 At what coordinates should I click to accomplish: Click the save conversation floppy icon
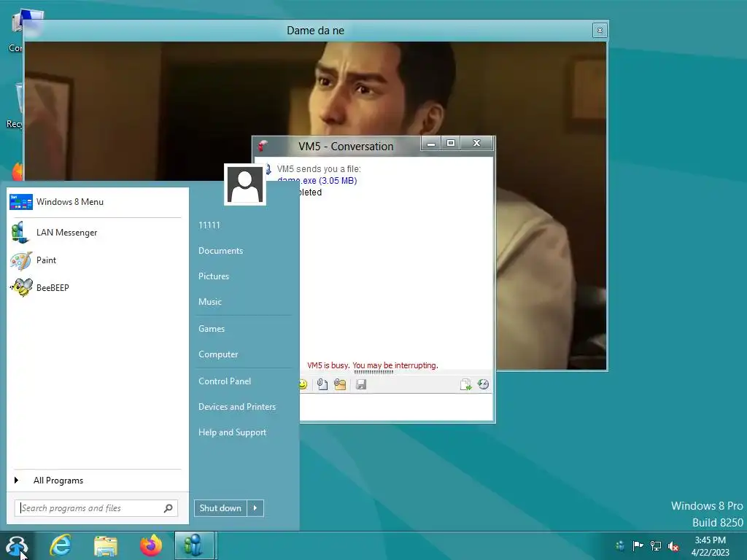point(361,384)
